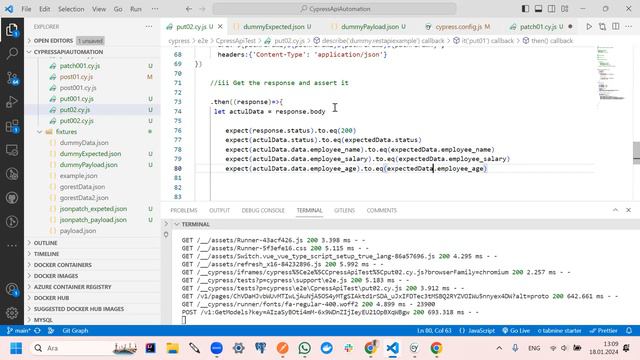Image resolution: width=640 pixels, height=360 pixels.
Task: Show the DEBUG CONSOLE panel tab
Action: 263,210
